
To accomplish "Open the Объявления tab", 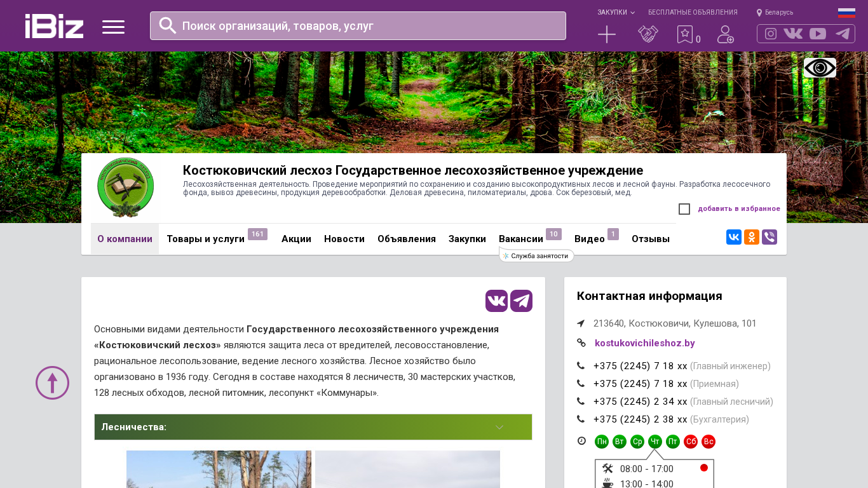I will point(407,239).
